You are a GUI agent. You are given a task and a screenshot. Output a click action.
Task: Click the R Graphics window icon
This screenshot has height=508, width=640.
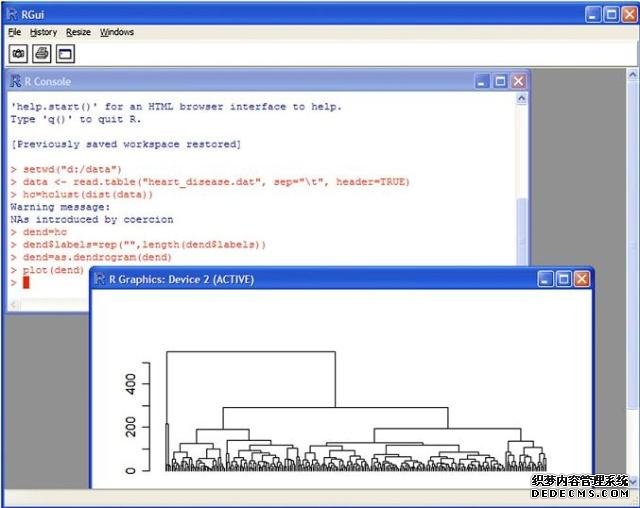coord(101,279)
